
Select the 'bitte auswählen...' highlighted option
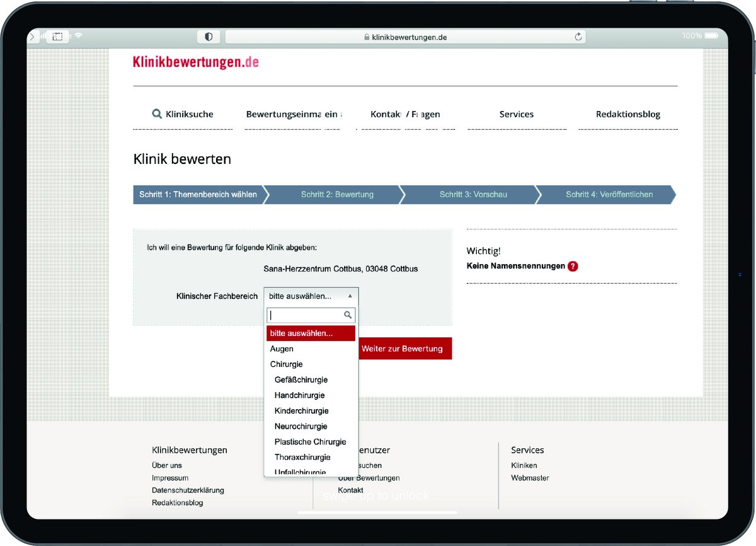pos(301,333)
